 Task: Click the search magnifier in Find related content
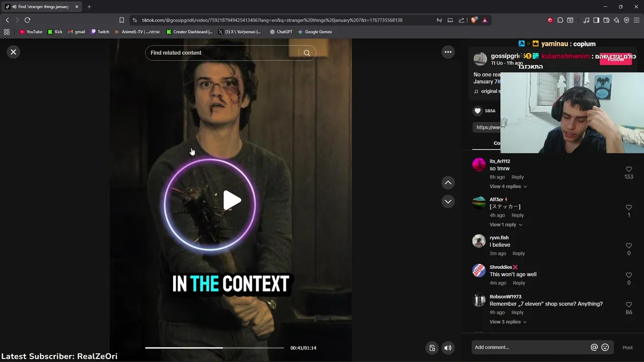pos(307,53)
